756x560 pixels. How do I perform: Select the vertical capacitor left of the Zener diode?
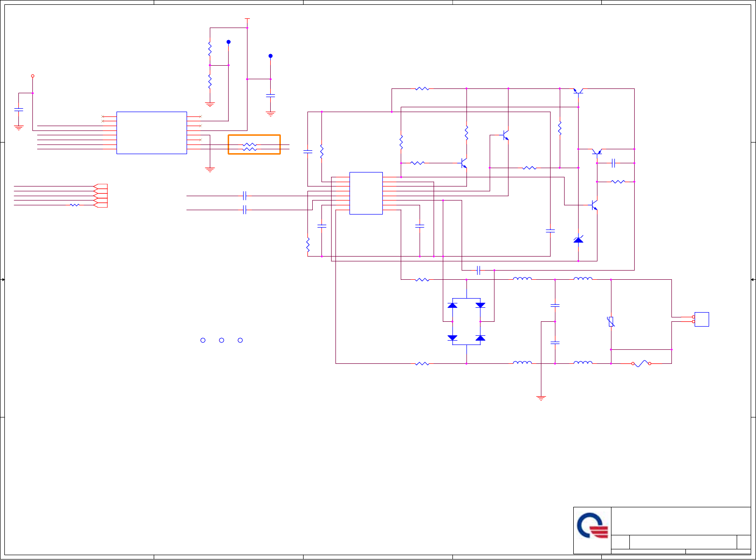coord(550,231)
